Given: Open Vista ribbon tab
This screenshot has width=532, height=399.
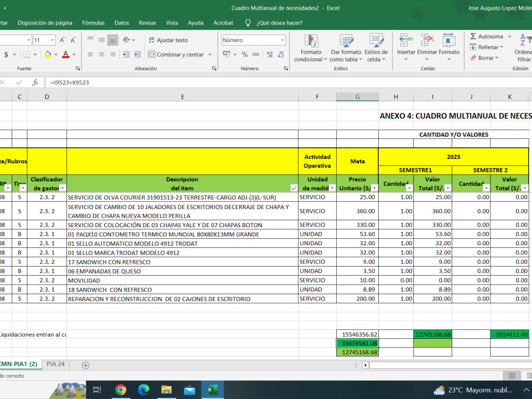Looking at the screenshot, I should [172, 23].
